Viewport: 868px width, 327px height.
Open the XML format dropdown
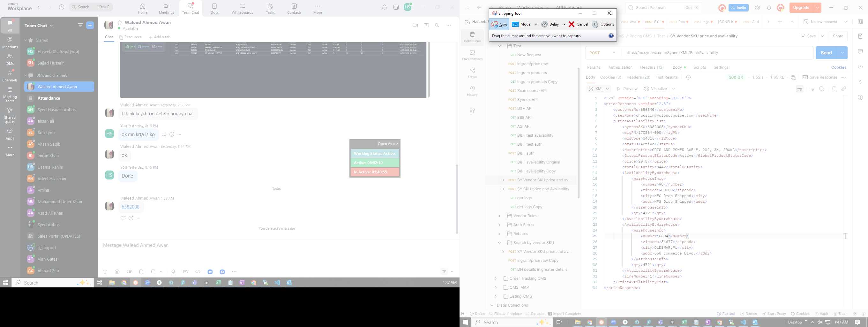[x=599, y=89]
